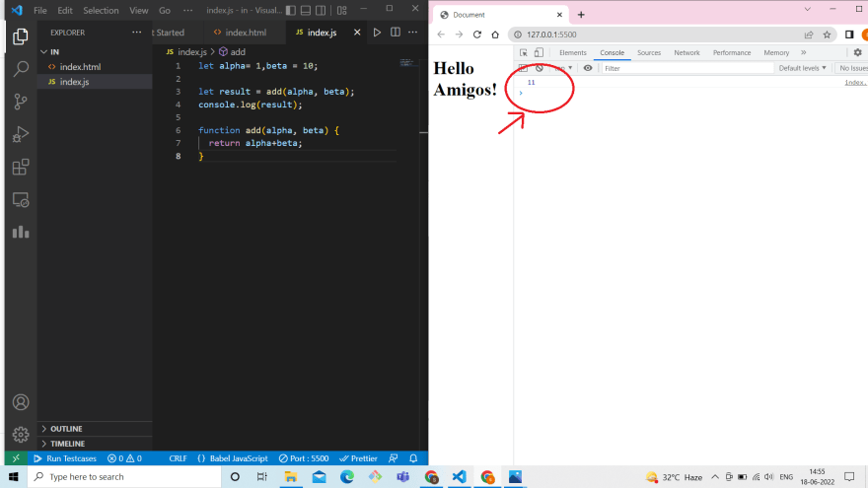Open editor More Actions ellipsis
Image resolution: width=868 pixels, height=488 pixels.
pyautogui.click(x=413, y=33)
